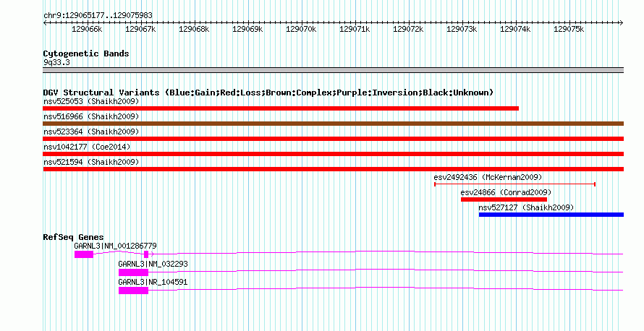
Task: Click the DGV Structural Variants track title
Action: tap(268, 93)
